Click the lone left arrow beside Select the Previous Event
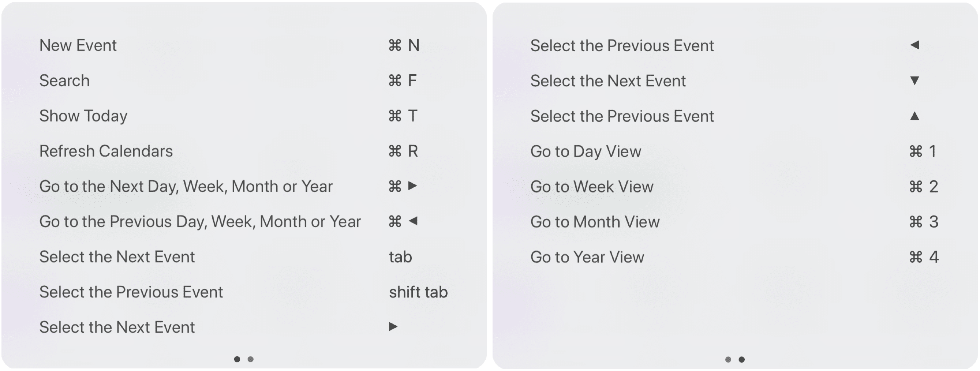Image resolution: width=980 pixels, height=371 pixels. 914,45
